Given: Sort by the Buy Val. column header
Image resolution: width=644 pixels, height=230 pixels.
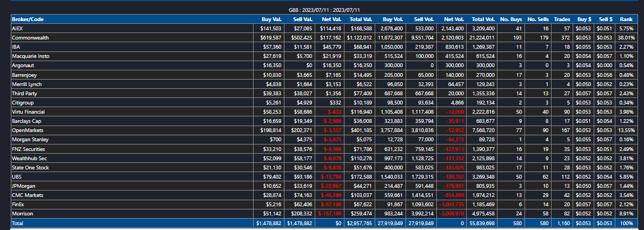Looking at the screenshot, I should point(271,19).
